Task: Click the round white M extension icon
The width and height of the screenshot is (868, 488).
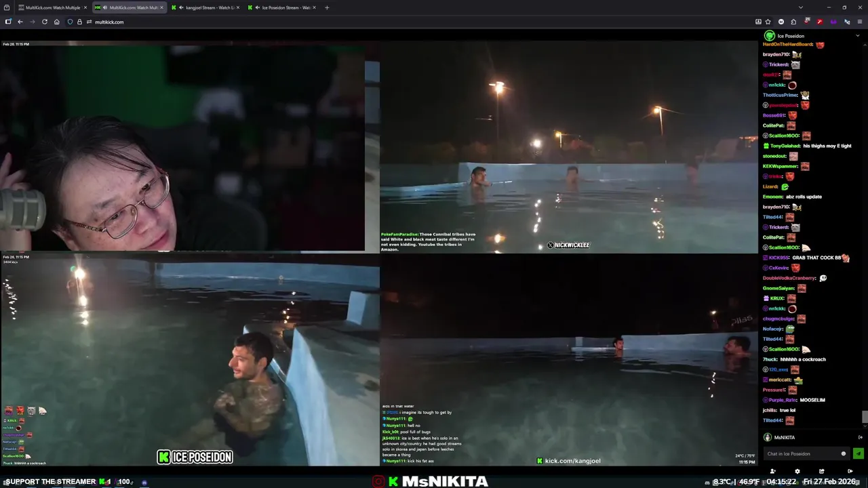Action: 781,22
